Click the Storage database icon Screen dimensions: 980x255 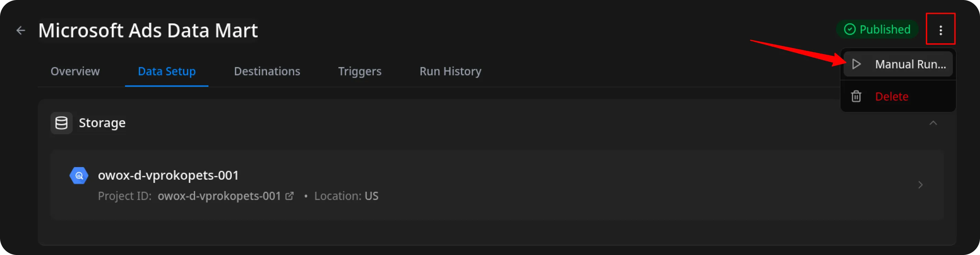pos(61,123)
